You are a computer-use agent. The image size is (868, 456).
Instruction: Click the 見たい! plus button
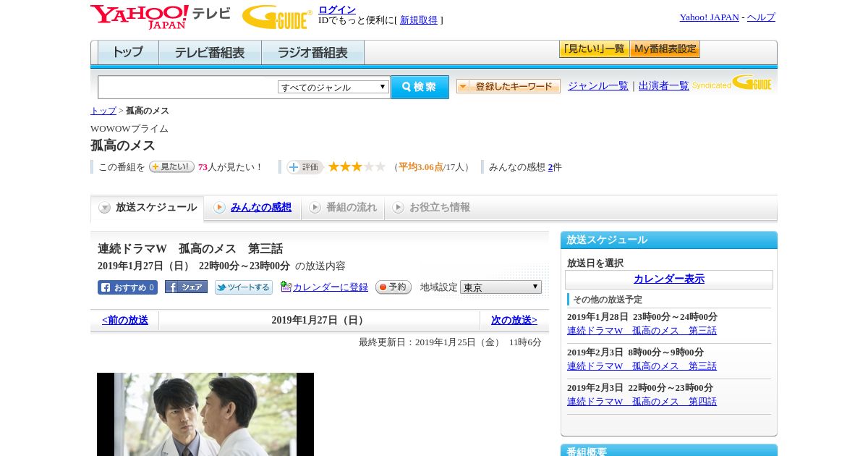171,166
